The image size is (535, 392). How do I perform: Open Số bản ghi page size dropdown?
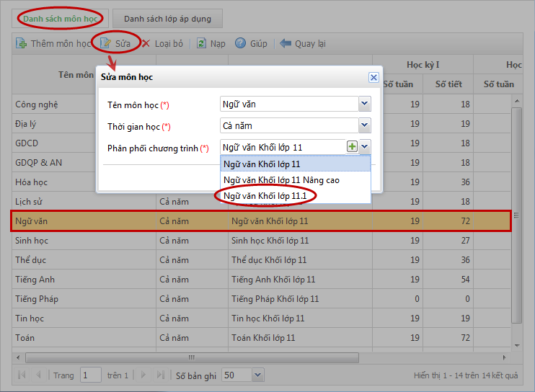257,375
